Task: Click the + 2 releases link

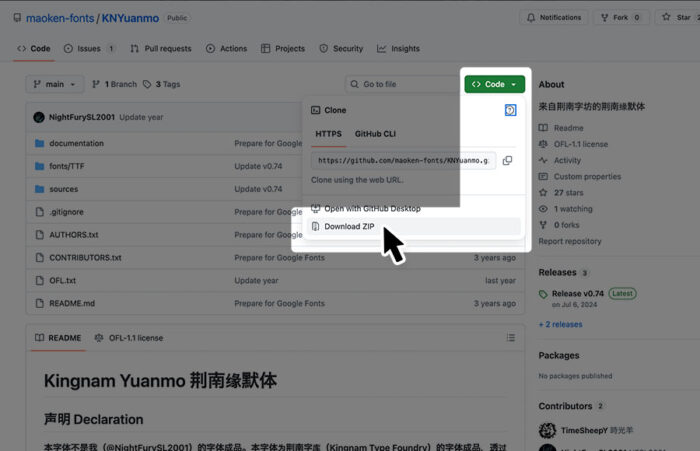Action: pyautogui.click(x=561, y=324)
